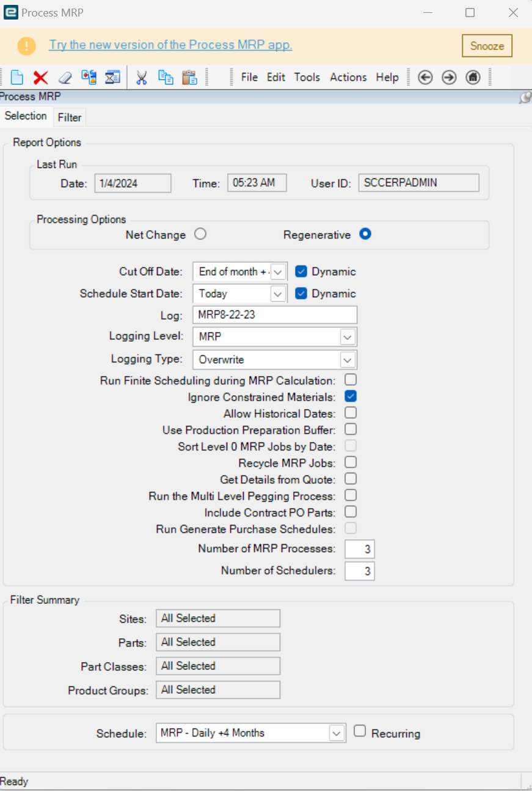Open the Tools menu
Screen dimensions: 532x791
tap(307, 78)
